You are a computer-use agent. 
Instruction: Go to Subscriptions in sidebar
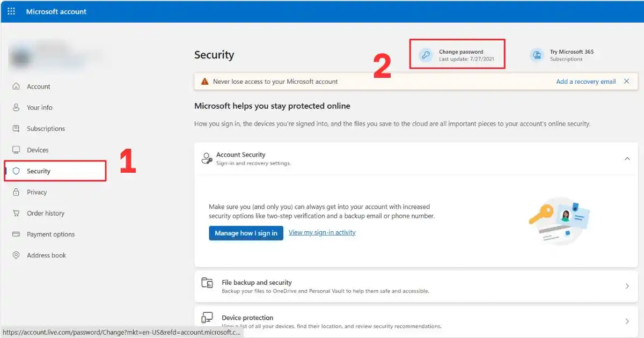point(46,129)
